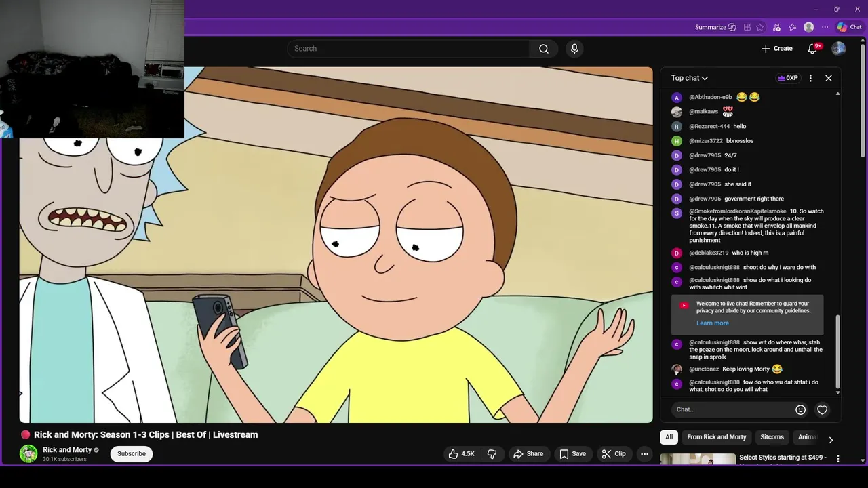Show more filter chips with right arrow
The width and height of the screenshot is (868, 488).
[831, 439]
